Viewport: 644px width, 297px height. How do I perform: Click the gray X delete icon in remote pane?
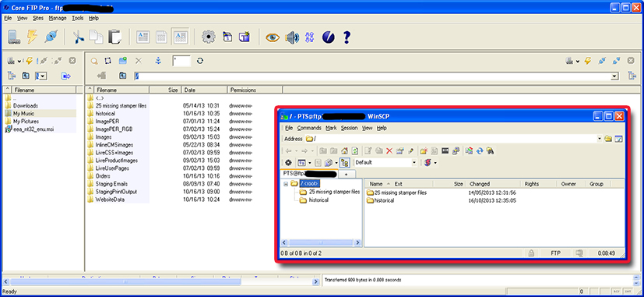pyautogui.click(x=139, y=61)
